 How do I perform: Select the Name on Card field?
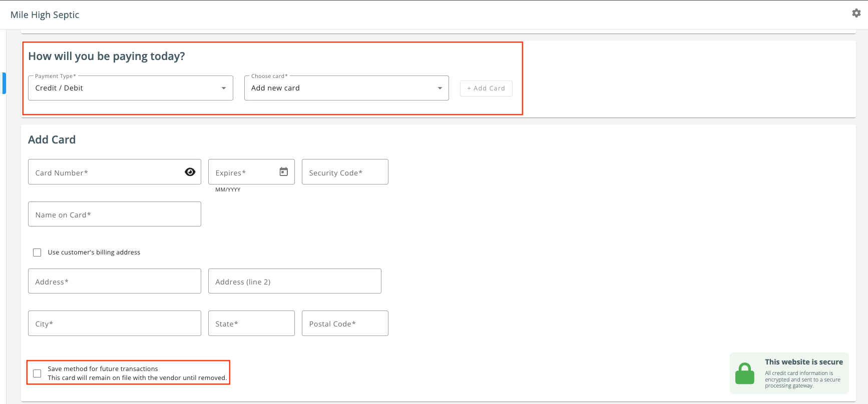115,214
